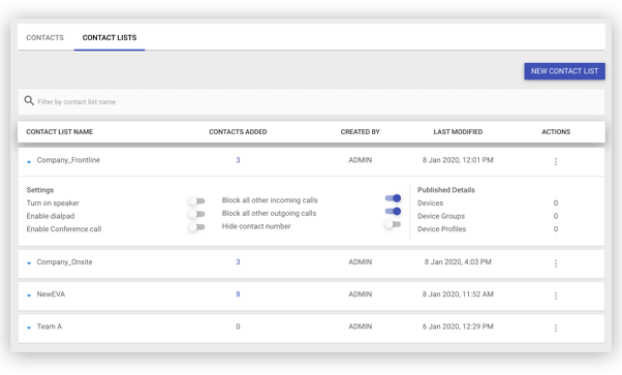The image size is (622, 375).
Task: Click the date 6 Jan 2020, 12:29 PM
Action: 458,326
